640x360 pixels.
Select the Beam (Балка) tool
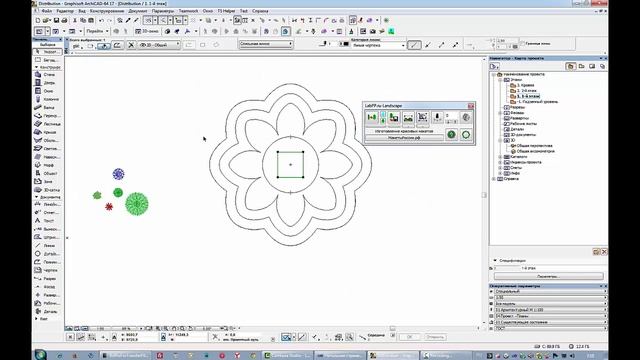point(47,107)
